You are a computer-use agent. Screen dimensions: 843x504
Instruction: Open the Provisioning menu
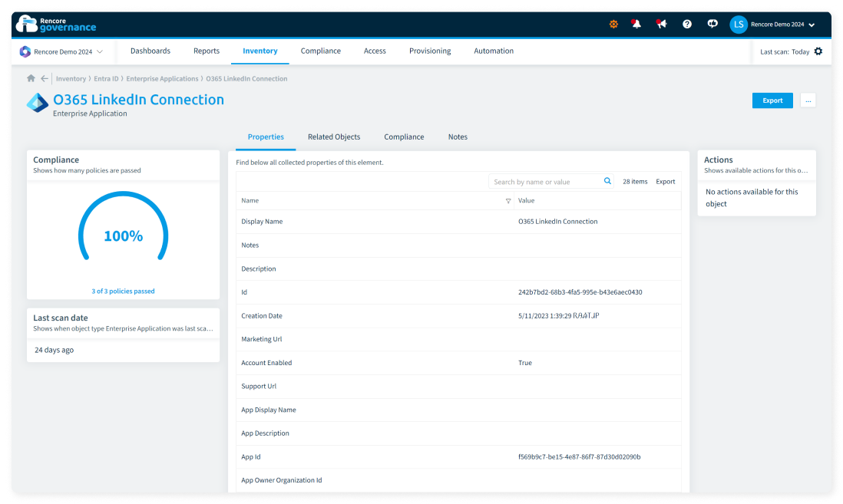[x=430, y=51]
